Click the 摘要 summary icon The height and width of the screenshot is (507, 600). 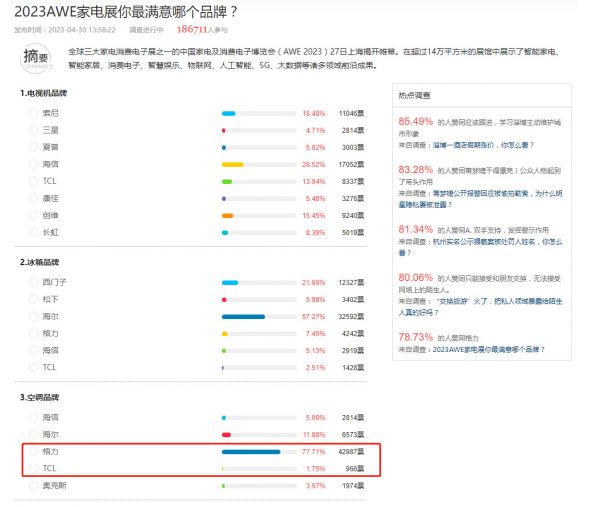click(x=34, y=59)
